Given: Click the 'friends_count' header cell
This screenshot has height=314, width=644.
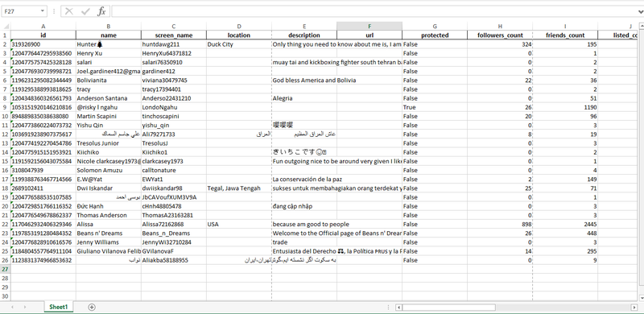Looking at the screenshot, I should point(565,35).
